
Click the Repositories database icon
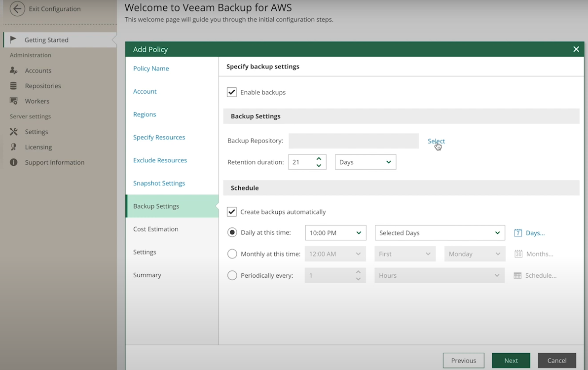point(14,86)
